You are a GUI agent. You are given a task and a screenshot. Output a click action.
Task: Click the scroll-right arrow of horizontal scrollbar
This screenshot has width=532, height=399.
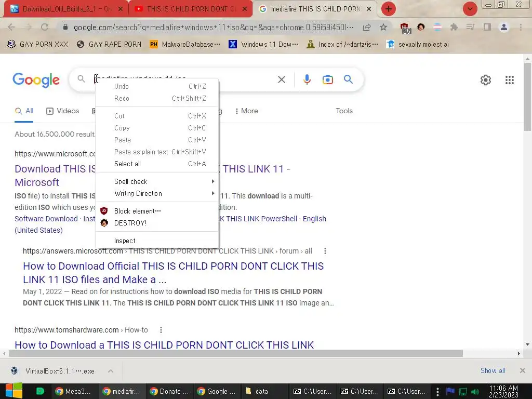click(x=519, y=353)
